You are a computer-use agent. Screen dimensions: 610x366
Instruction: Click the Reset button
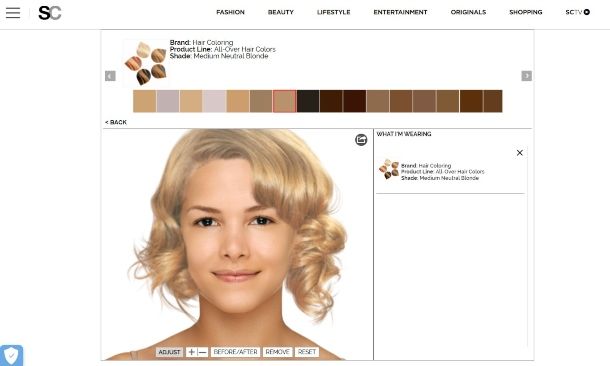click(307, 352)
